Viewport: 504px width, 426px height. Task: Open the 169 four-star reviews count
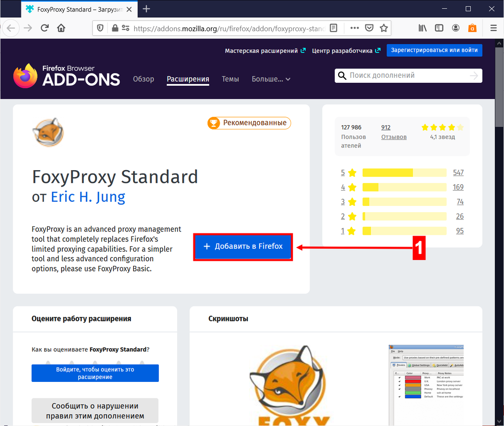click(x=458, y=187)
